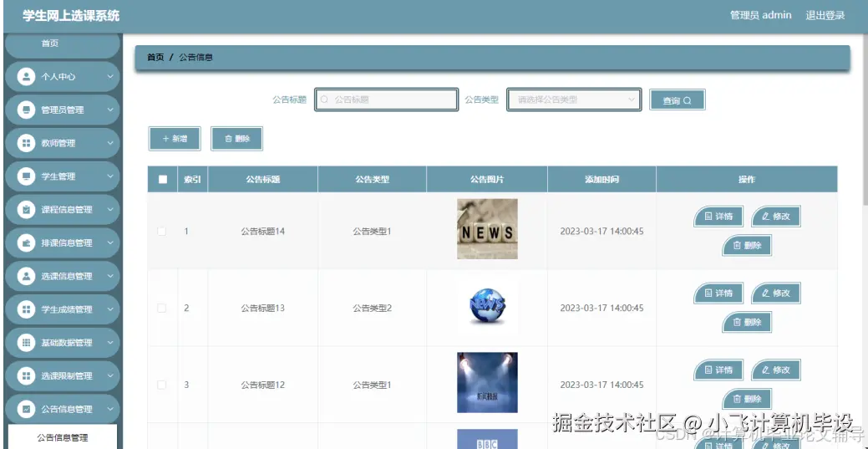Click the page vertical scrollbar
This screenshot has height=449, width=868.
864,120
